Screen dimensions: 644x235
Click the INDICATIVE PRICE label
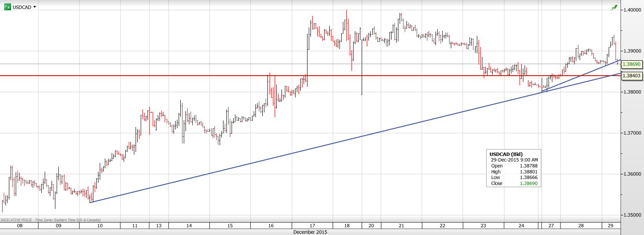click(x=17, y=220)
